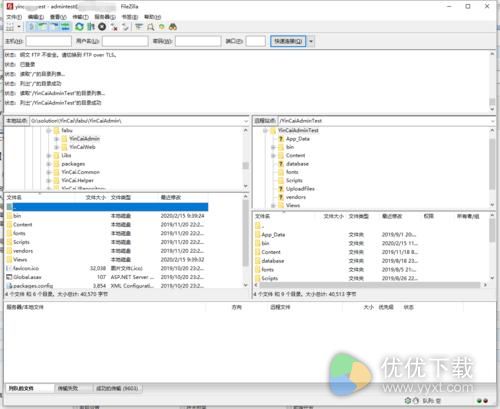The image size is (500, 409).
Task: Toggle the local directory tree view
Action: (x=43, y=27)
